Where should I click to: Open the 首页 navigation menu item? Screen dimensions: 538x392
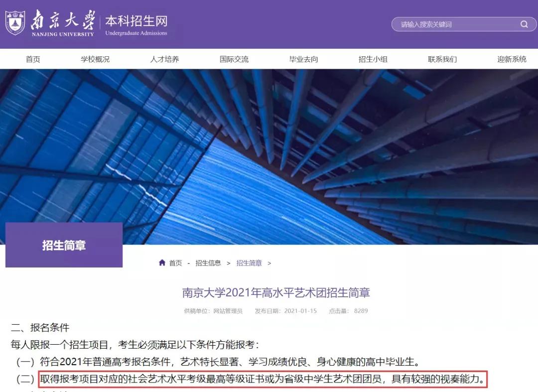[33, 59]
